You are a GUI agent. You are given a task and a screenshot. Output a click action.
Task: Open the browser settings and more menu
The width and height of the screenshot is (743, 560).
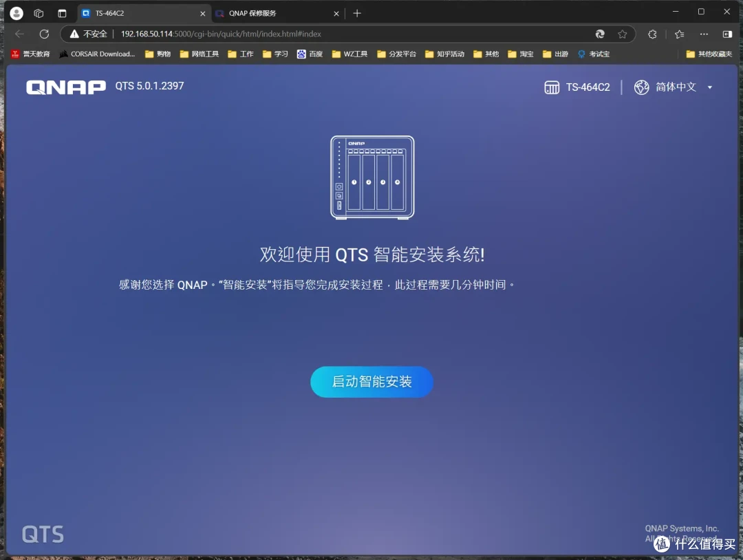704,34
